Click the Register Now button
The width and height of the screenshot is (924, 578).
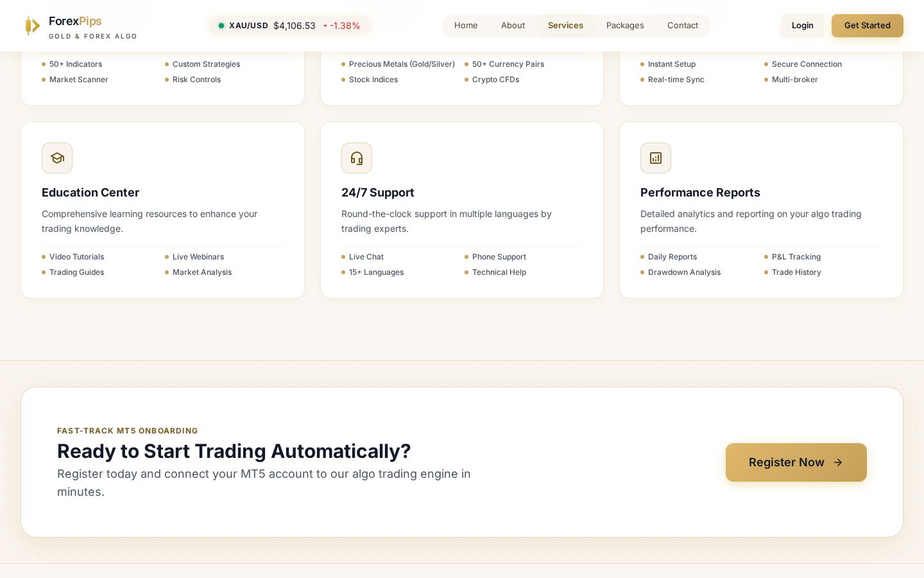[x=796, y=462]
